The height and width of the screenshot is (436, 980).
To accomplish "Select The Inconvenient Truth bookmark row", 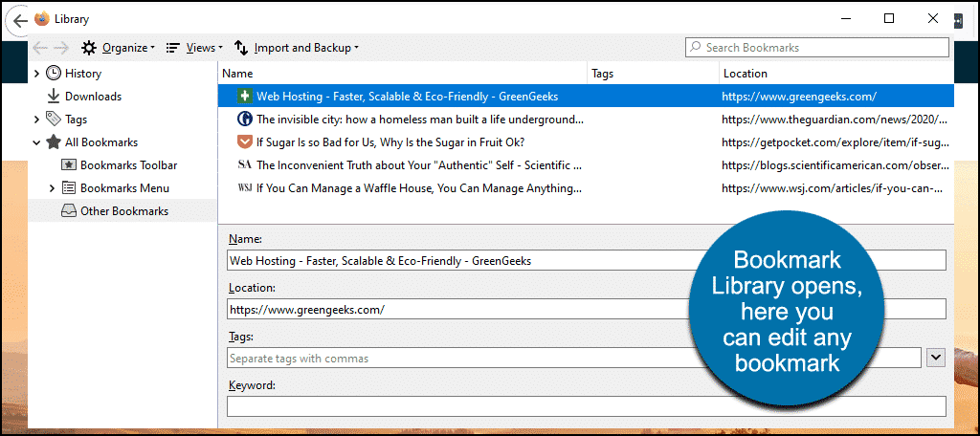I will click(x=586, y=164).
